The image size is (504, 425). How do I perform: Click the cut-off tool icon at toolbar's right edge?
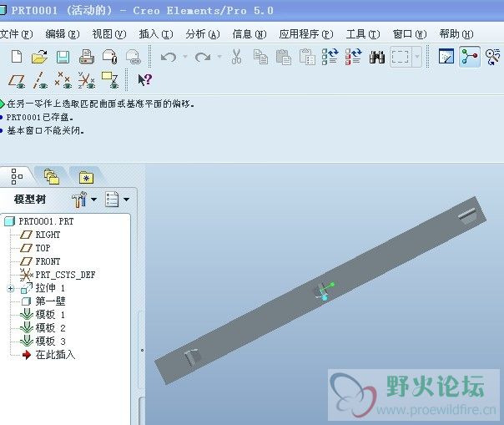tap(493, 57)
